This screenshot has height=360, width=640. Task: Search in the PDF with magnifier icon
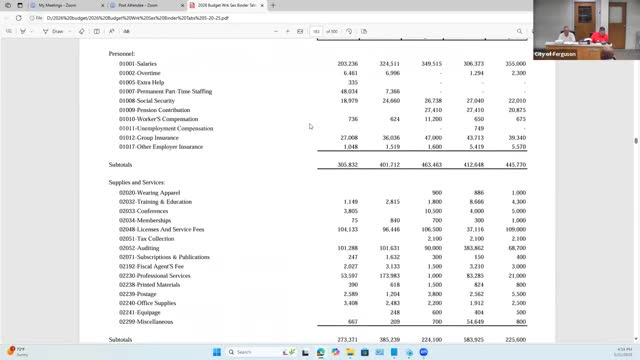(x=519, y=31)
